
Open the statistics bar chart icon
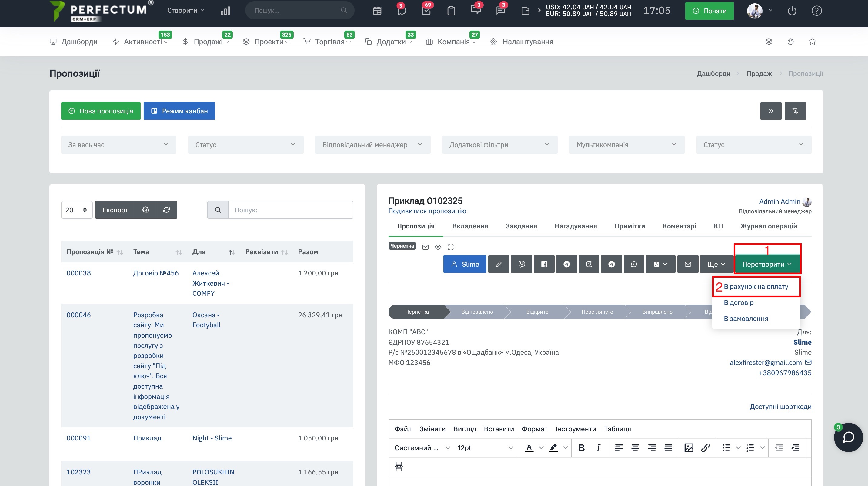225,11
